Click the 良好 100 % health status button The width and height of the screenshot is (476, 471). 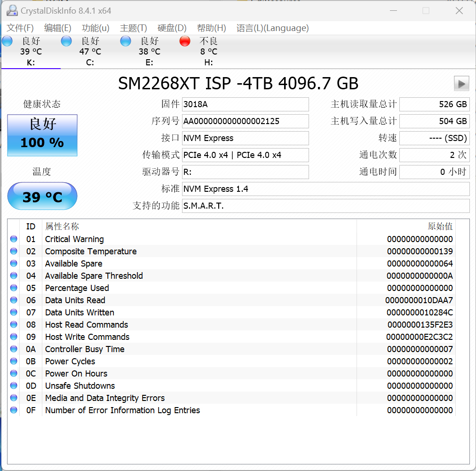click(x=42, y=135)
